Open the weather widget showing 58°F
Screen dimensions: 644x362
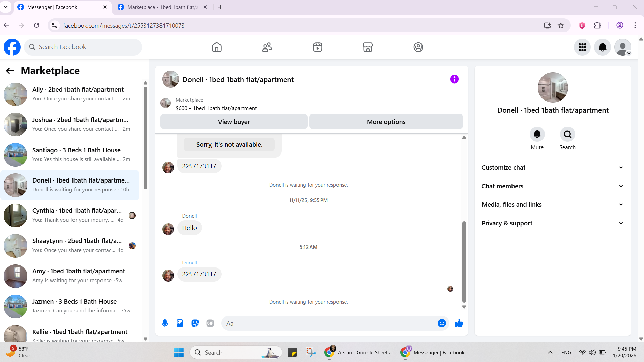19,352
